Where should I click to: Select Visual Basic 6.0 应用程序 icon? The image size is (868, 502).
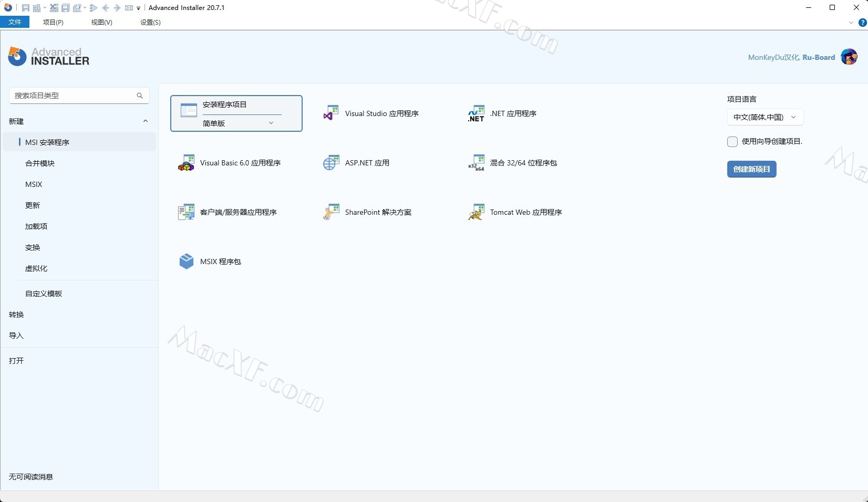186,163
